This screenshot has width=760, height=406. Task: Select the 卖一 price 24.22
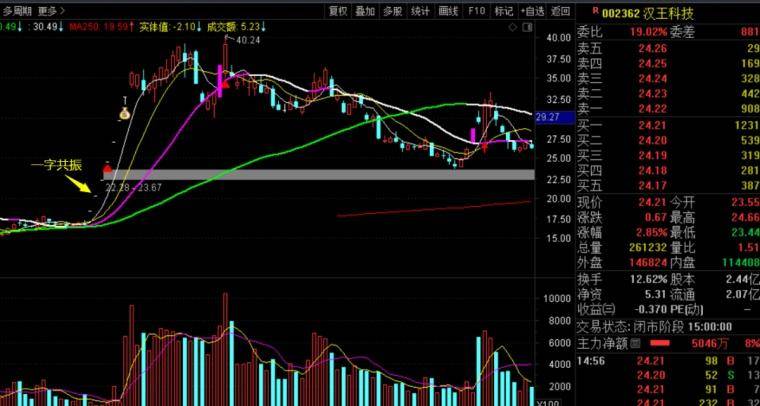pos(652,109)
